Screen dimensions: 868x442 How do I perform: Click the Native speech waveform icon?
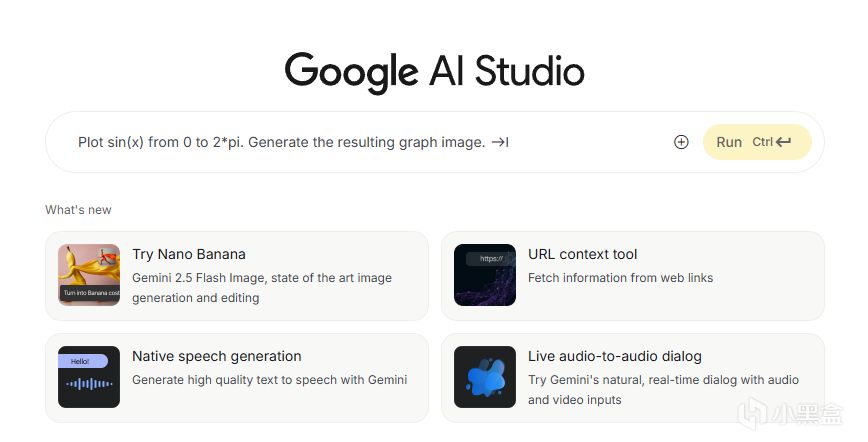89,377
